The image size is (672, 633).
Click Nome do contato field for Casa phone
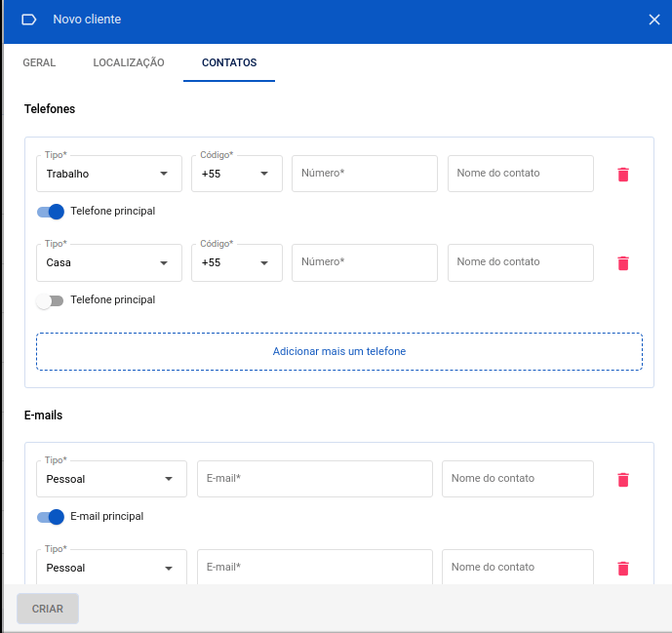point(521,262)
